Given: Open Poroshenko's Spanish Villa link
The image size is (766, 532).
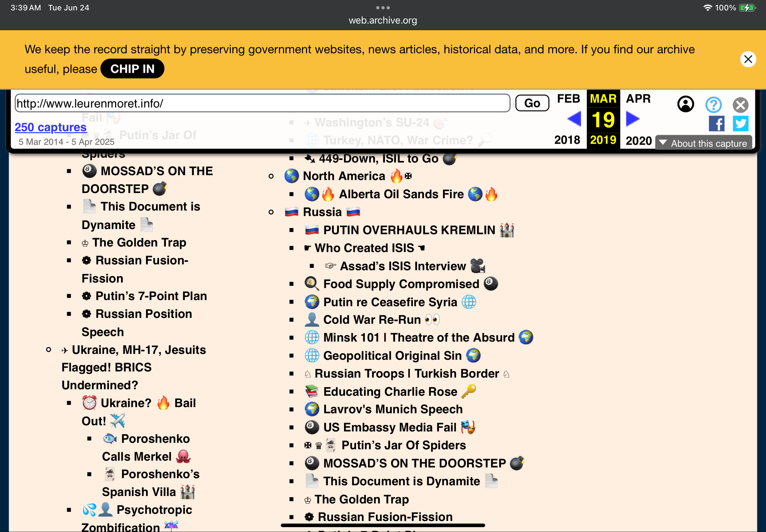Looking at the screenshot, I should click(x=151, y=483).
